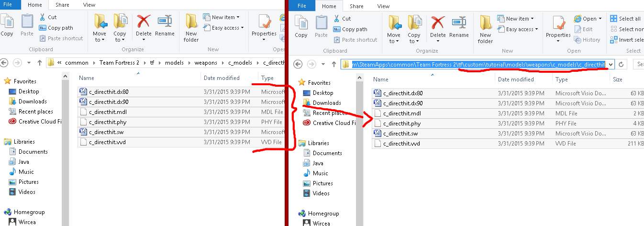644x226 pixels.
Task: Select c_directhit.dx80 in right window
Action: [x=508, y=93]
